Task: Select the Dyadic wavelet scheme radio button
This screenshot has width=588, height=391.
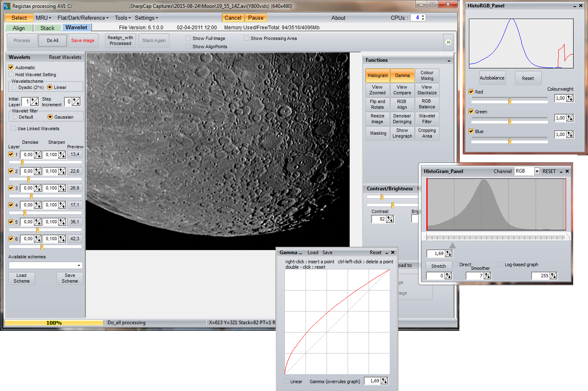Action: coord(14,87)
